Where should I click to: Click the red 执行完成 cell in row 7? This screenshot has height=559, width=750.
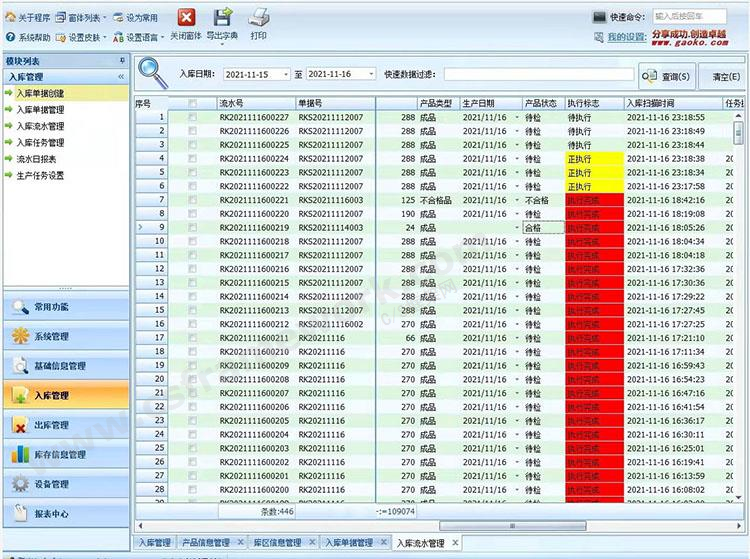595,200
